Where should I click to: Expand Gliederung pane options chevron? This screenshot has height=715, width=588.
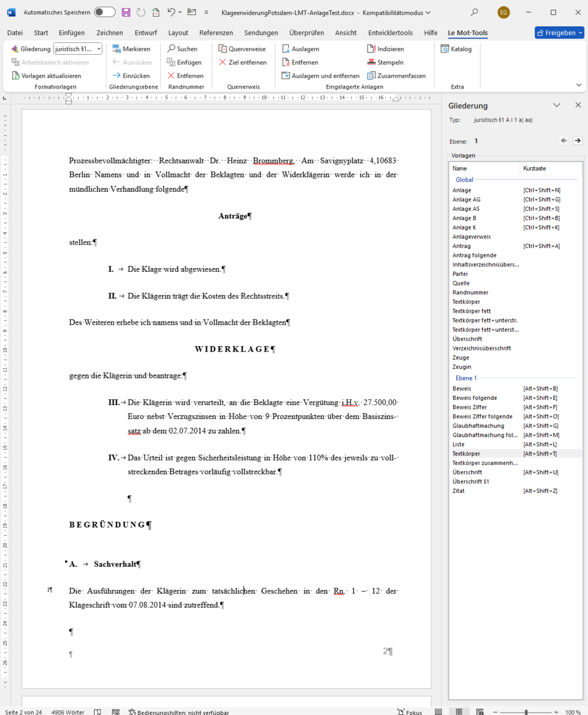pyautogui.click(x=556, y=105)
